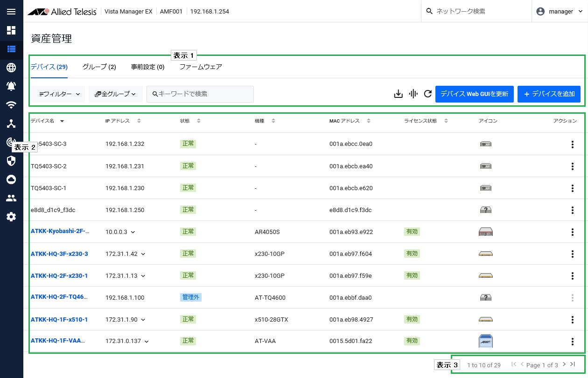
Task: Click the AR4050S router device icon
Action: point(486,232)
